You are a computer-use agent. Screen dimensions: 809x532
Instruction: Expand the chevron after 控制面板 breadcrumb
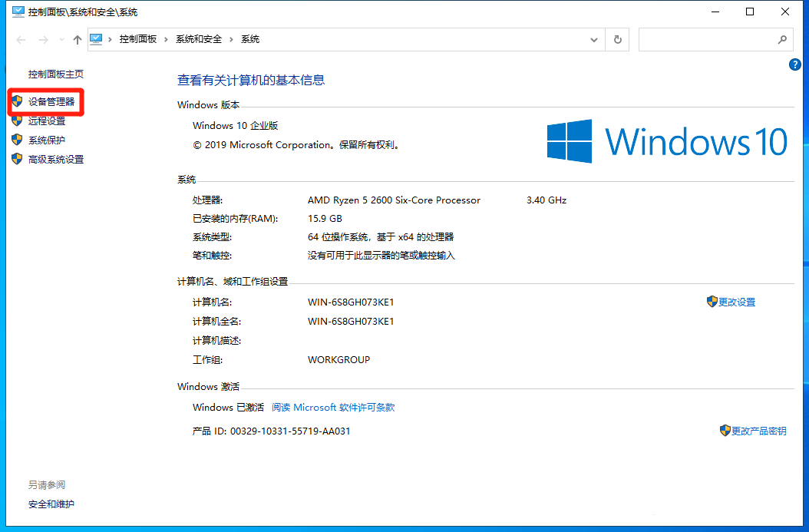coord(166,40)
